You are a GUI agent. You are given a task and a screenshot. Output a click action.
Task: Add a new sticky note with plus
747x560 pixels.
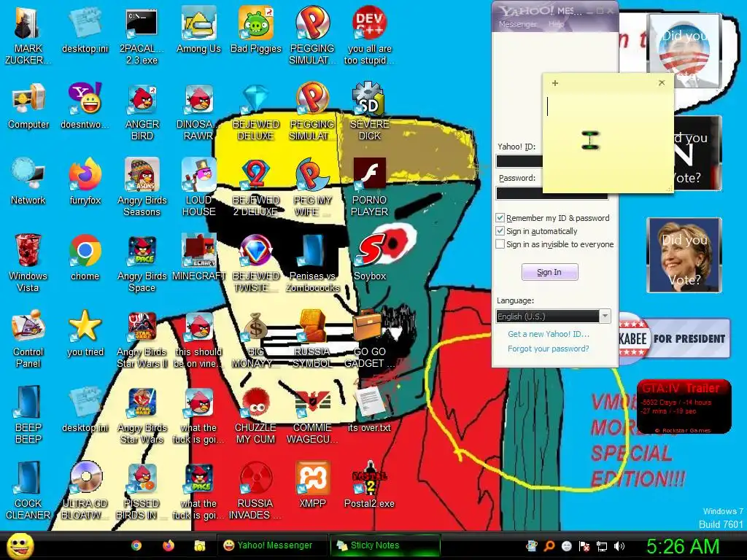tap(555, 83)
